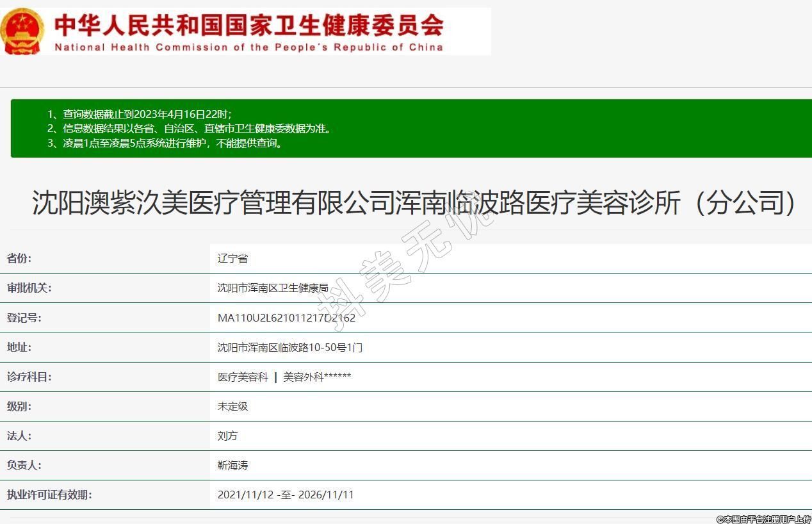Select the approving authority 沈阳市浑南区卫生健康局
This screenshot has height=524, width=812.
(273, 288)
